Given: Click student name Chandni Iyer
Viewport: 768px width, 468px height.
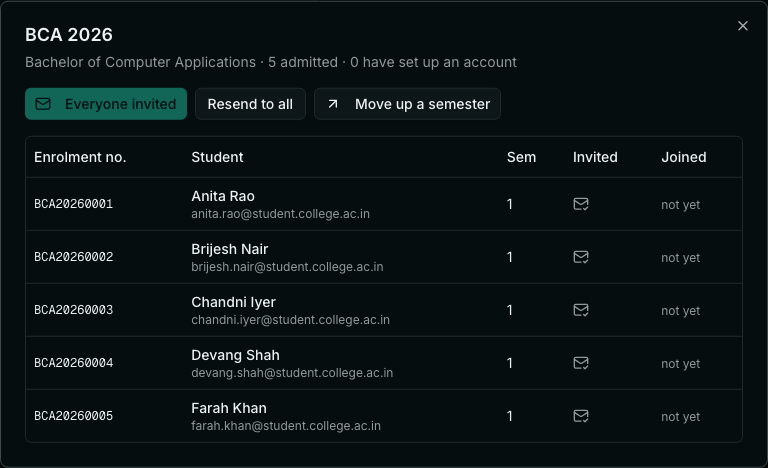Looking at the screenshot, I should pos(234,302).
